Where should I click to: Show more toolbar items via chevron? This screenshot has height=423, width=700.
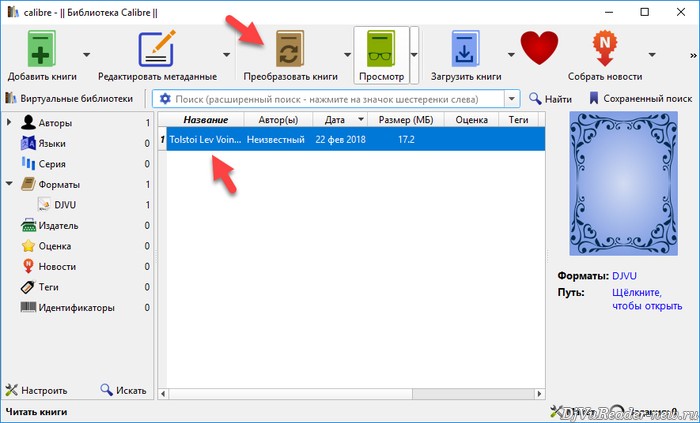tap(693, 55)
